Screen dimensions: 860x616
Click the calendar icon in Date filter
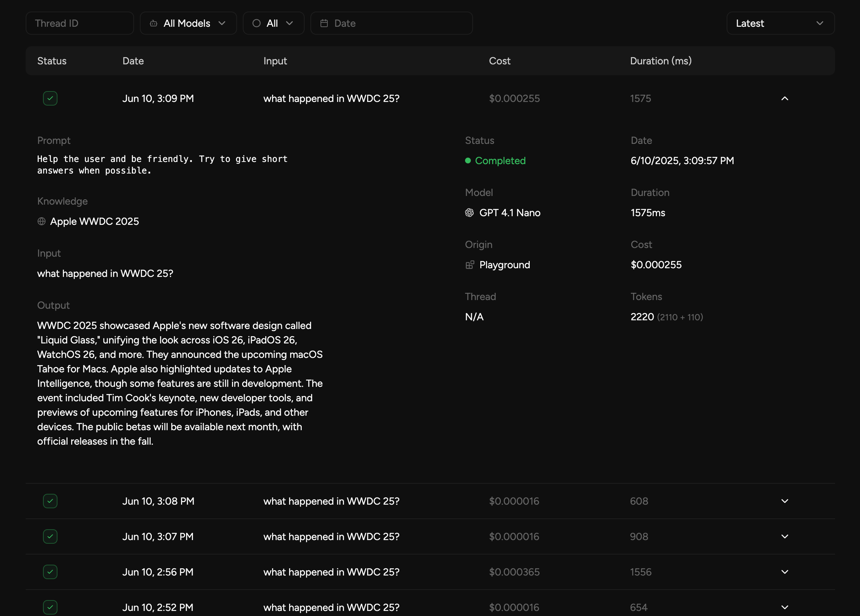pos(324,23)
